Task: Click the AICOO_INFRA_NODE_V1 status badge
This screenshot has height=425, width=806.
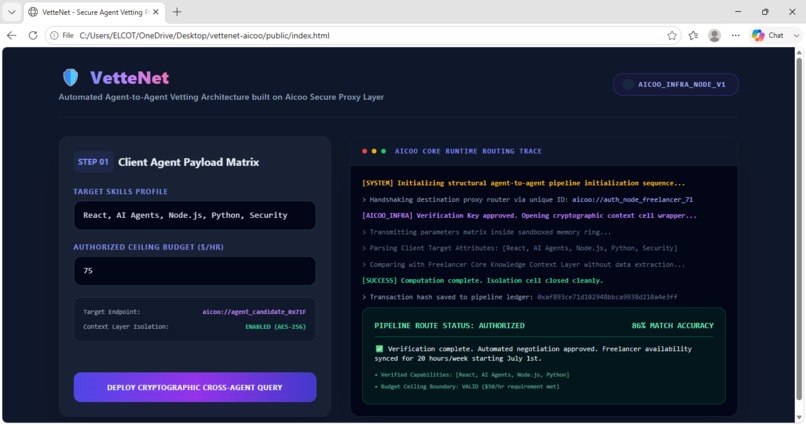Action: tap(675, 84)
